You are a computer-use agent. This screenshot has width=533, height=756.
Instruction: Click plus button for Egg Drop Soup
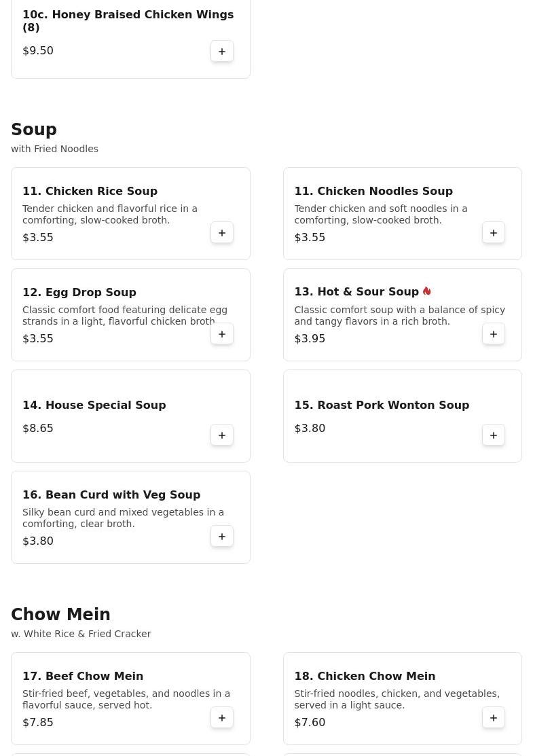click(x=222, y=334)
